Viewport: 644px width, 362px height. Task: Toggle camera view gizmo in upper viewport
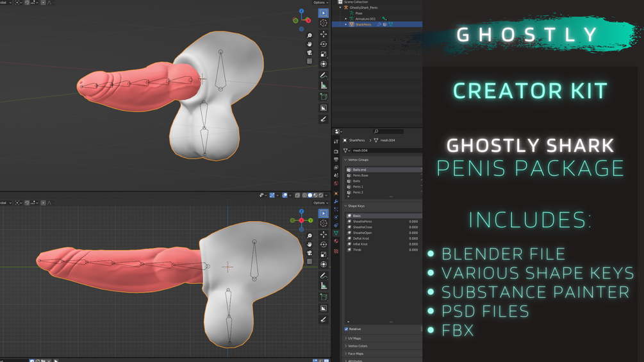click(310, 53)
